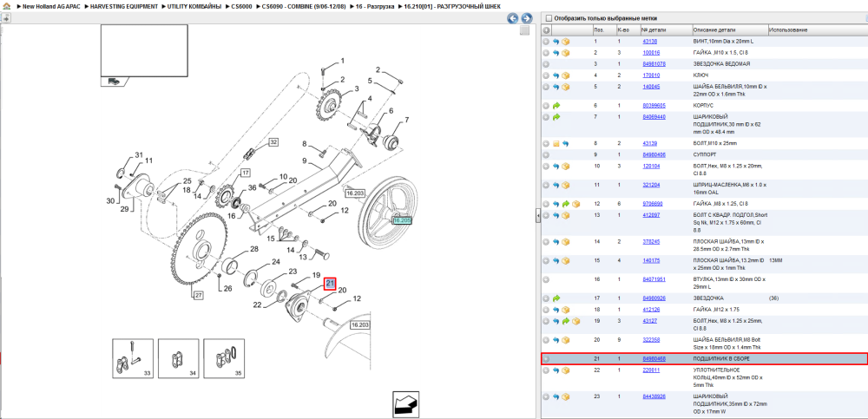Click the select-all circle in table header
Screen dimensions: 868x419
click(x=546, y=29)
